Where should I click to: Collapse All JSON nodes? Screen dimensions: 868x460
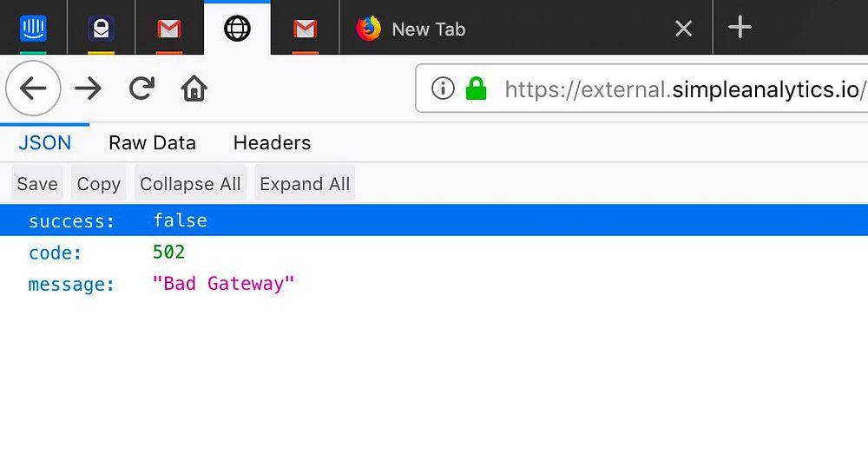click(190, 184)
